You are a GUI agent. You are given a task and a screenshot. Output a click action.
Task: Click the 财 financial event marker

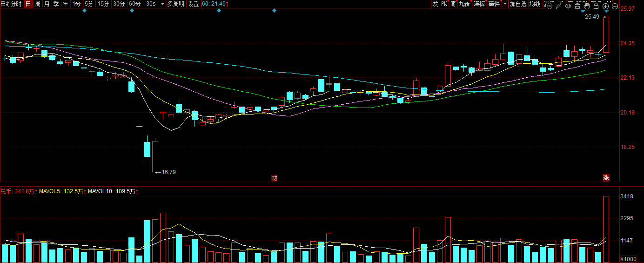[275, 178]
